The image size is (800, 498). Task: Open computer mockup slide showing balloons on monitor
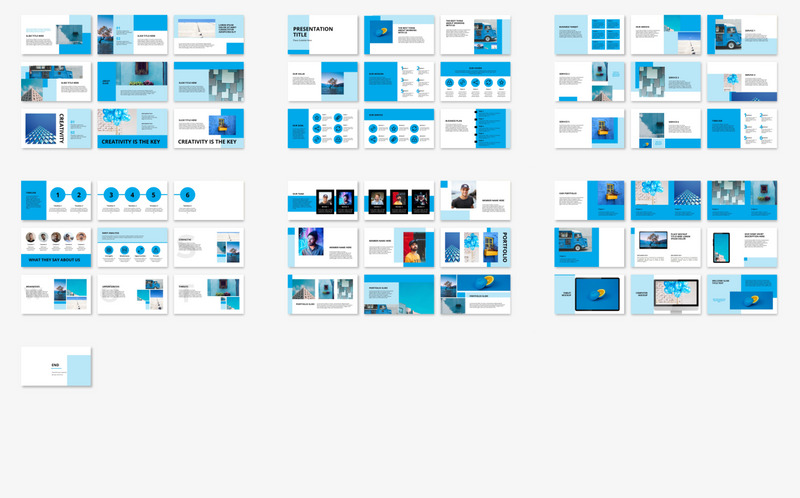(666, 294)
